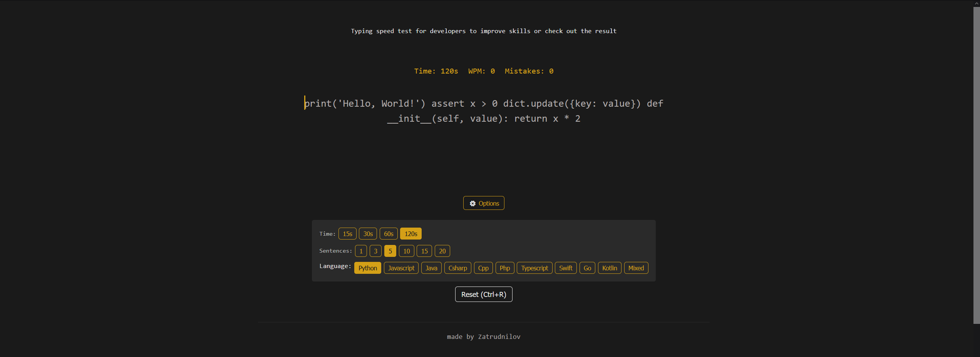
Task: Select Python as the language
Action: [368, 268]
